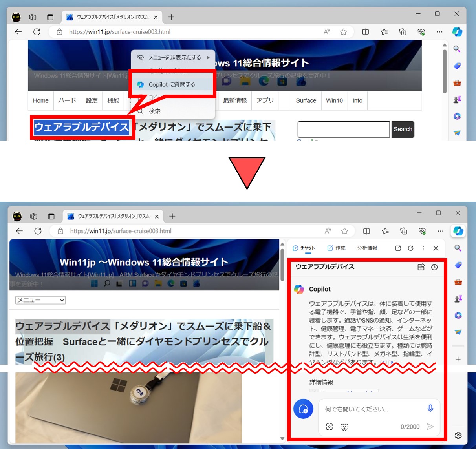
Task: Open the メニュー dropdown on the page
Action: tap(40, 300)
